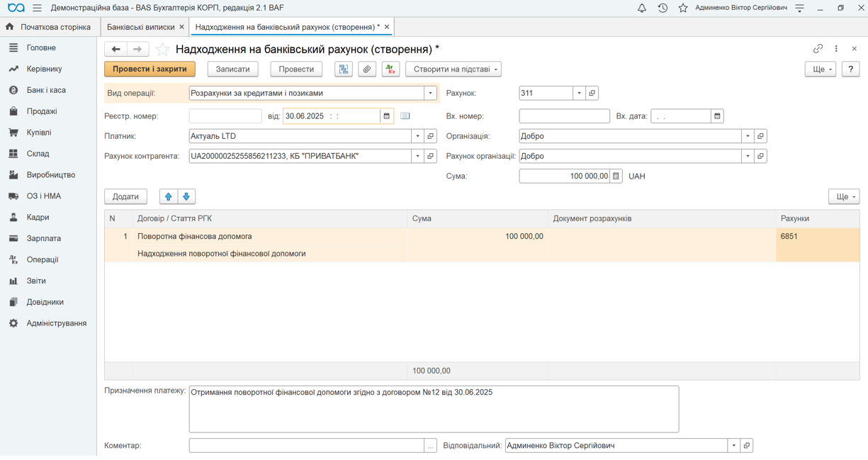Move row down with blue arrow
This screenshot has height=460, width=868.
186,196
